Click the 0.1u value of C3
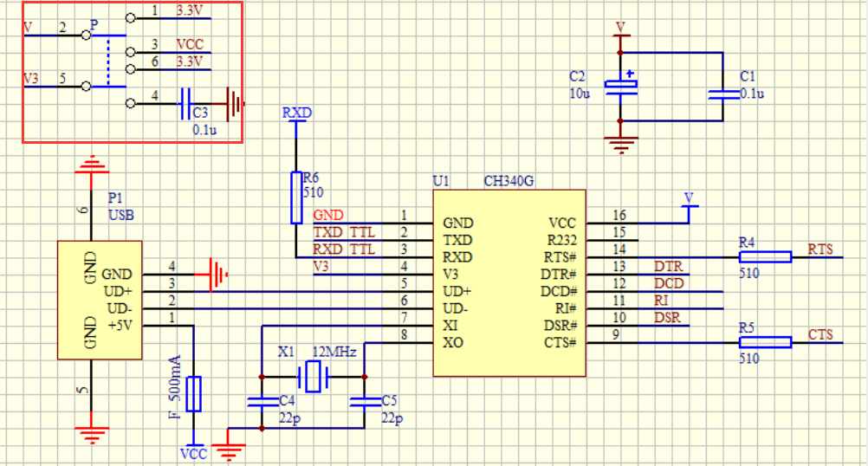This screenshot has width=868, height=466. tap(204, 130)
